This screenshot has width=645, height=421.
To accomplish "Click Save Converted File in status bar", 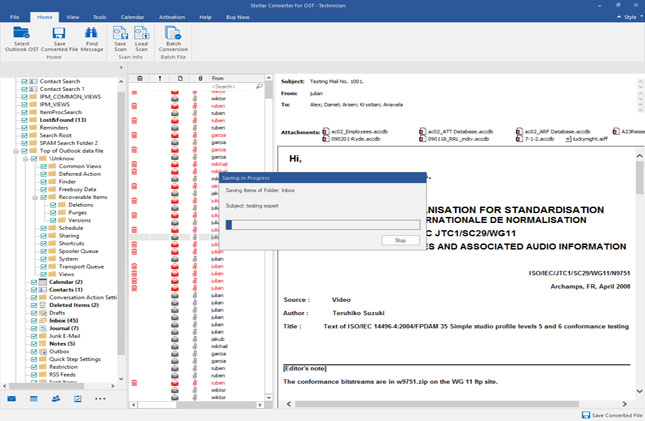I will (612, 415).
